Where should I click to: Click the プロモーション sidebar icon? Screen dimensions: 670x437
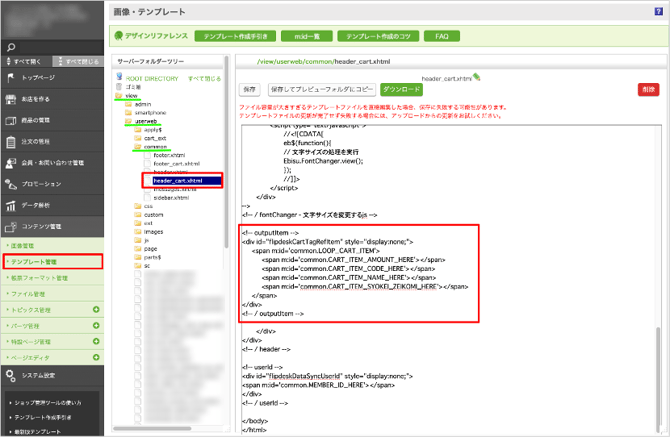click(12, 183)
